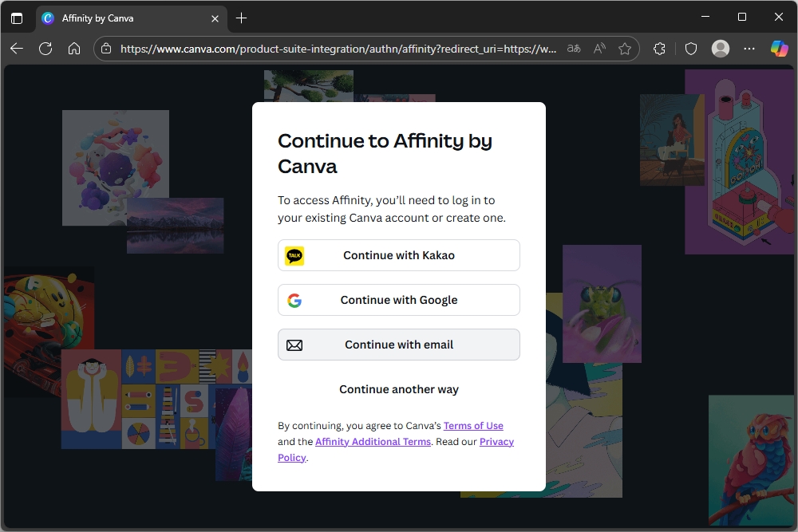Go to the browser Home icon
This screenshot has width=798, height=532.
(74, 49)
